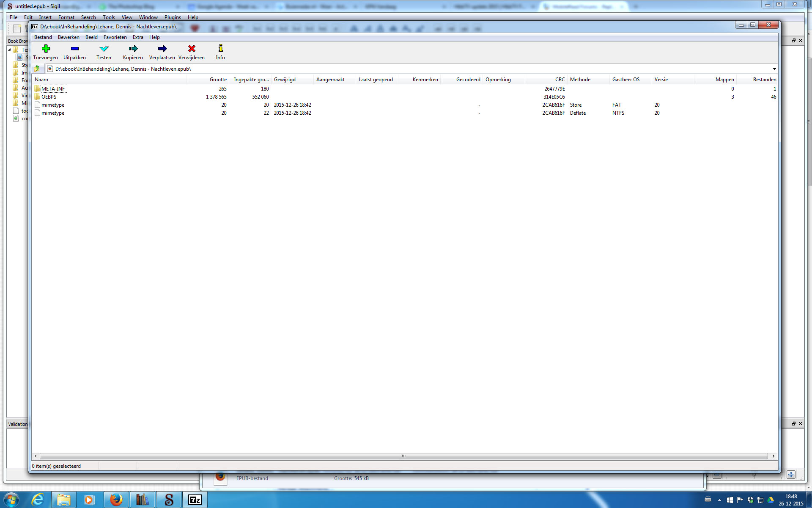
Task: Click the Verwijderen red X icon
Action: (x=192, y=49)
